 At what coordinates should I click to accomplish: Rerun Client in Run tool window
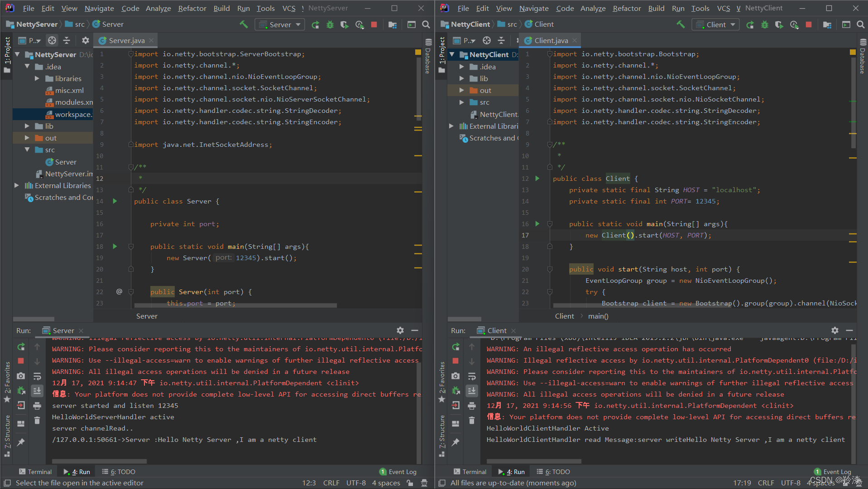tap(456, 347)
